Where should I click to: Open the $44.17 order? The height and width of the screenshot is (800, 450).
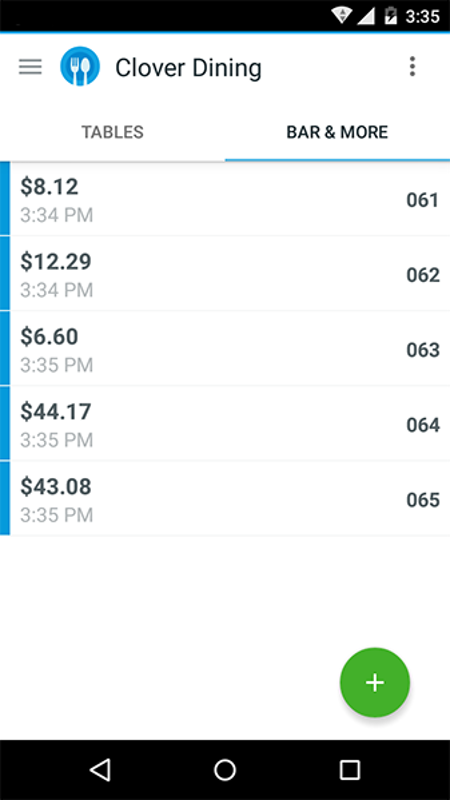click(x=225, y=423)
